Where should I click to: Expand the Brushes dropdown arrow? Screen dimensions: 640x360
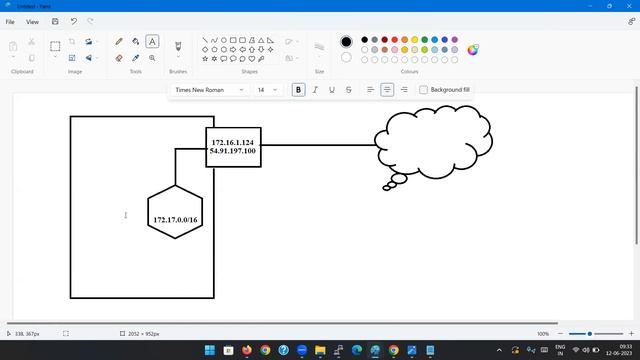coord(178,58)
